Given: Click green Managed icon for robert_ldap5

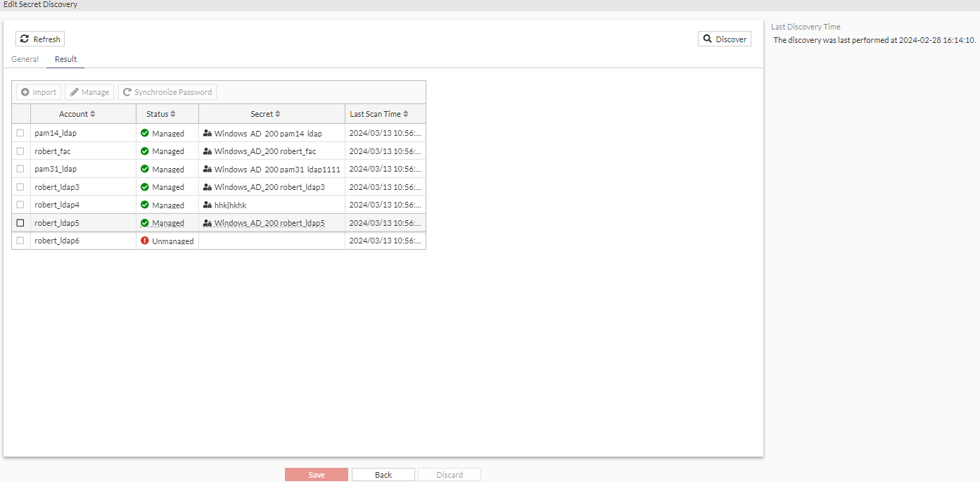Looking at the screenshot, I should click(145, 223).
